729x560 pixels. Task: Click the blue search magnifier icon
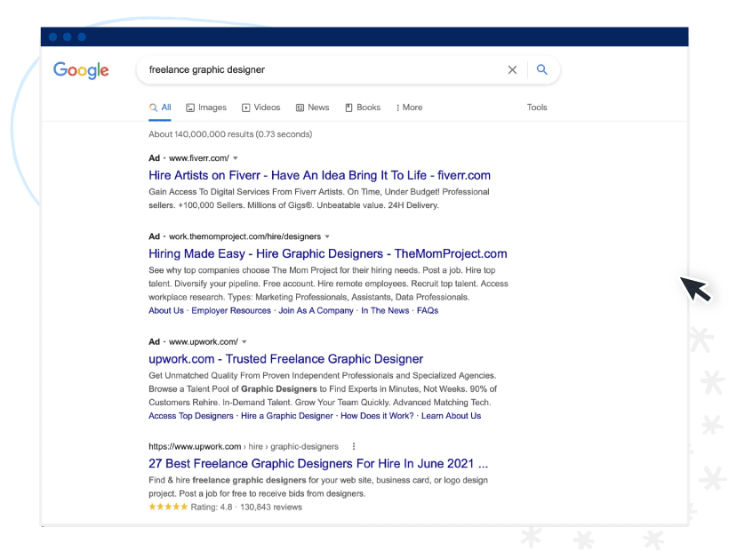(541, 69)
